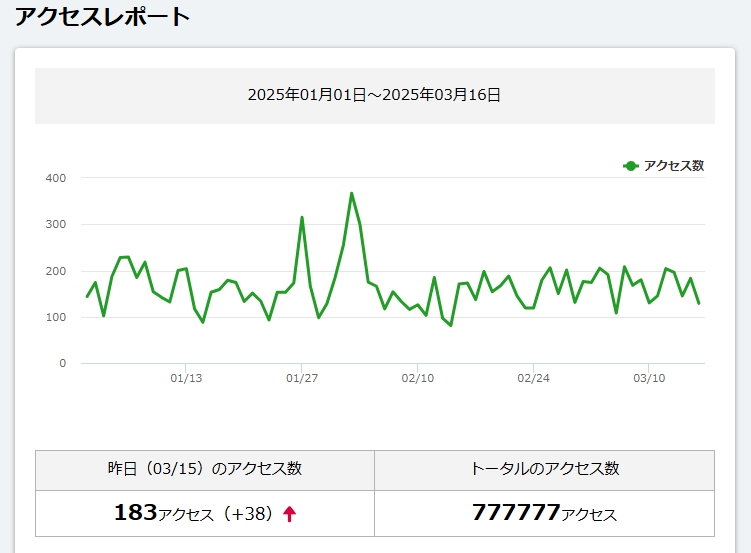751x553 pixels.
Task: Click the 01/13 x-axis date label
Action: (x=186, y=378)
